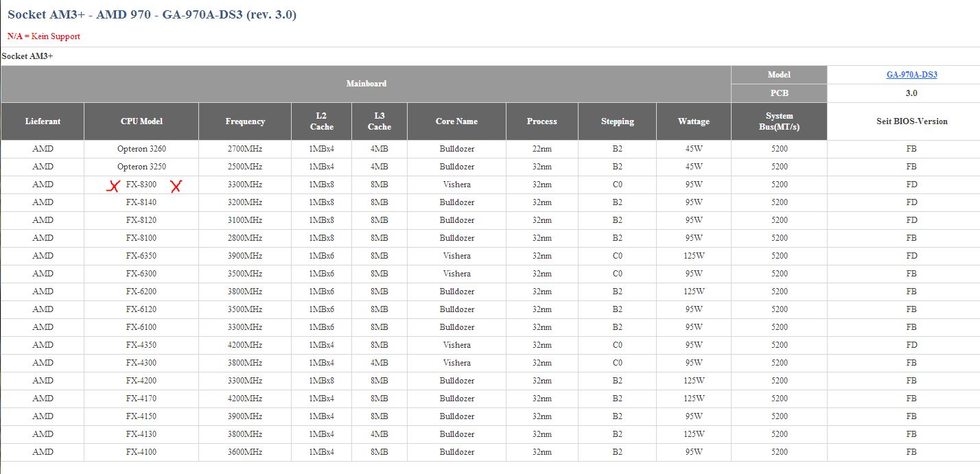
Task: Click the "Mainboard" header cell
Action: click(366, 84)
